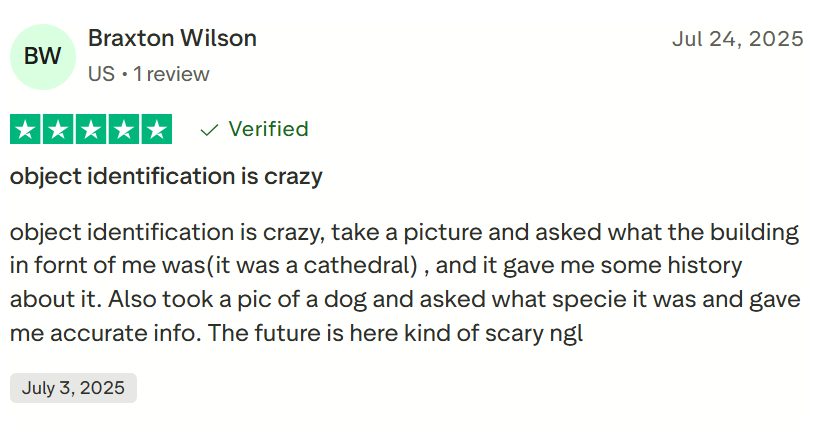Click the review line starting "about it. Also took"

[x=404, y=300]
